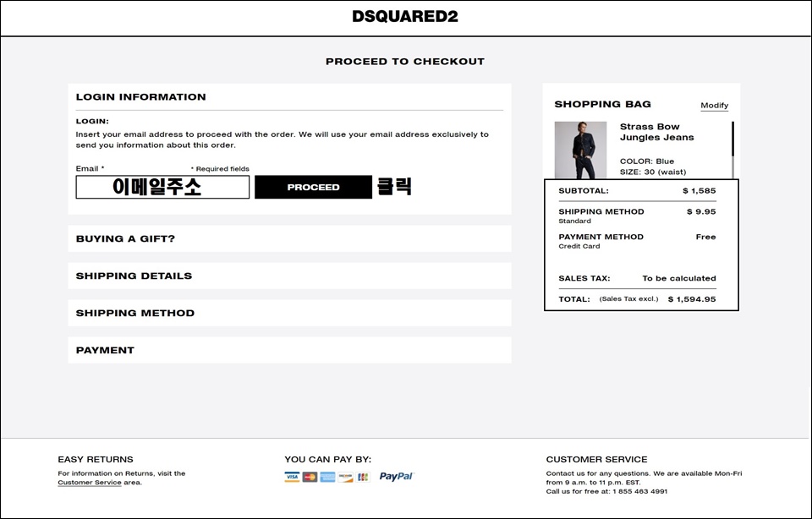Expand the Buying a Gift section
The image size is (812, 519).
(289, 238)
